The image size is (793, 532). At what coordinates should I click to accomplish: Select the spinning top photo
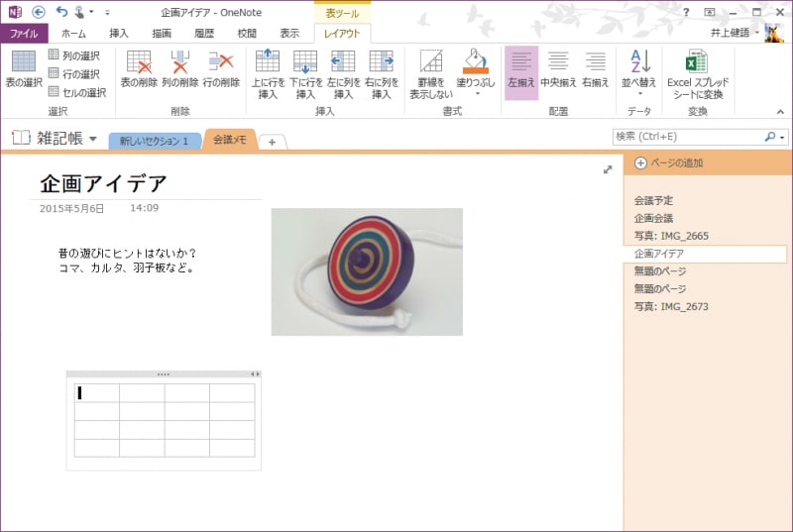(x=367, y=271)
